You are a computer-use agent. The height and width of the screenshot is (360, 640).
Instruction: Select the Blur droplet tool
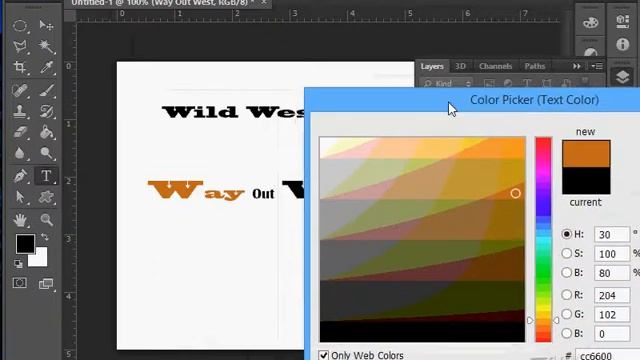coord(20,153)
